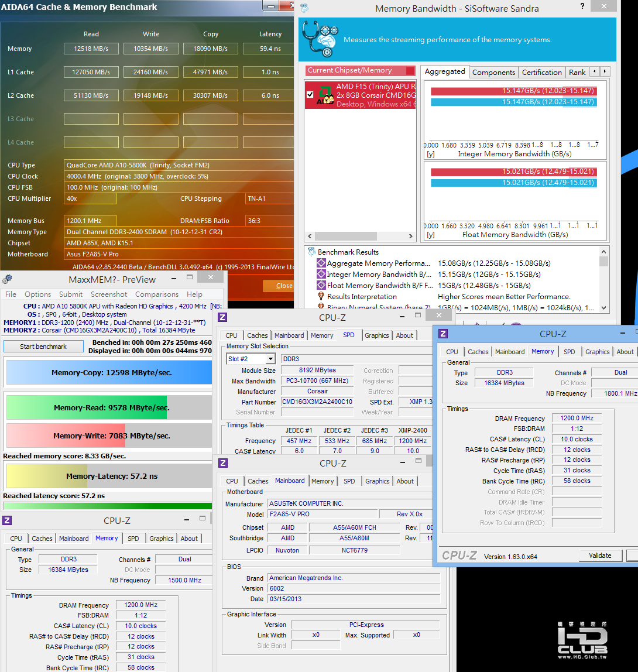Click the AIDA64 Memory Read value 12518 MB/s
The width and height of the screenshot is (638, 672).
pos(91,49)
